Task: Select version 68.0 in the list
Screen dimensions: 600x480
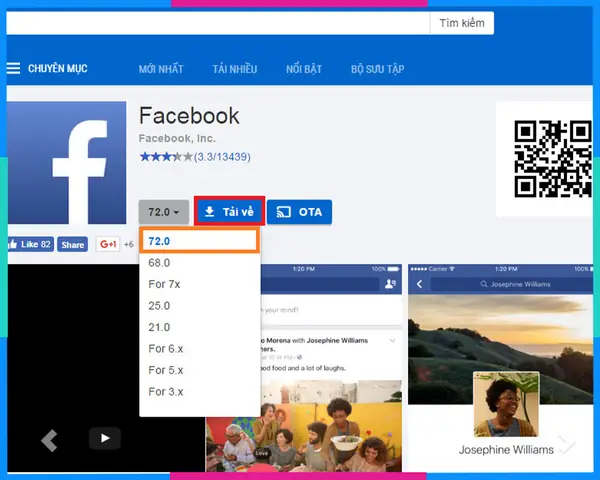Action: 200,263
